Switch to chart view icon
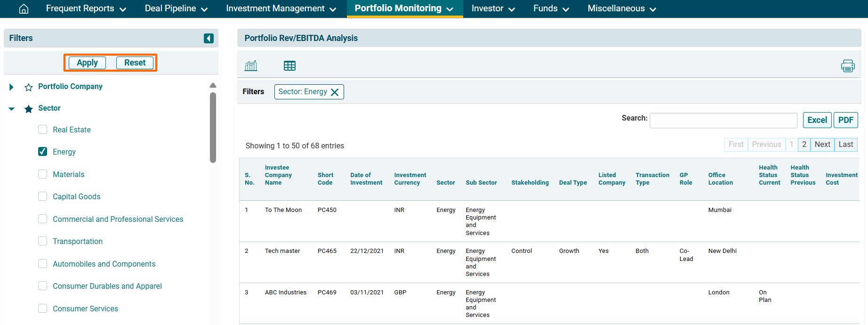The height and width of the screenshot is (325, 868). [251, 66]
